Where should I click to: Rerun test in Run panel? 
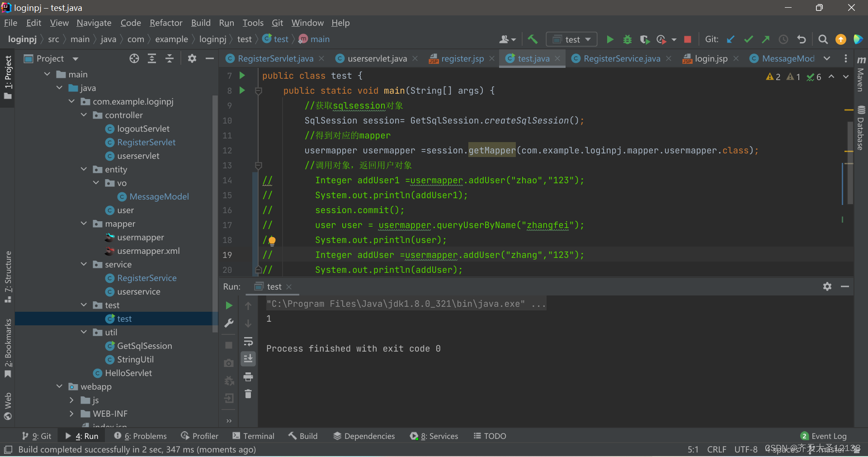pos(229,305)
